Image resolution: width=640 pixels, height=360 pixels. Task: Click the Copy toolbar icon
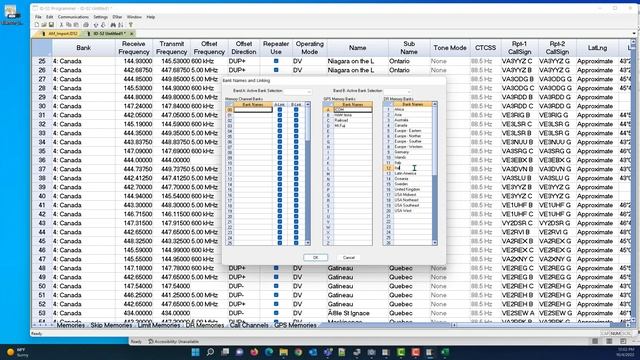pos(69,25)
